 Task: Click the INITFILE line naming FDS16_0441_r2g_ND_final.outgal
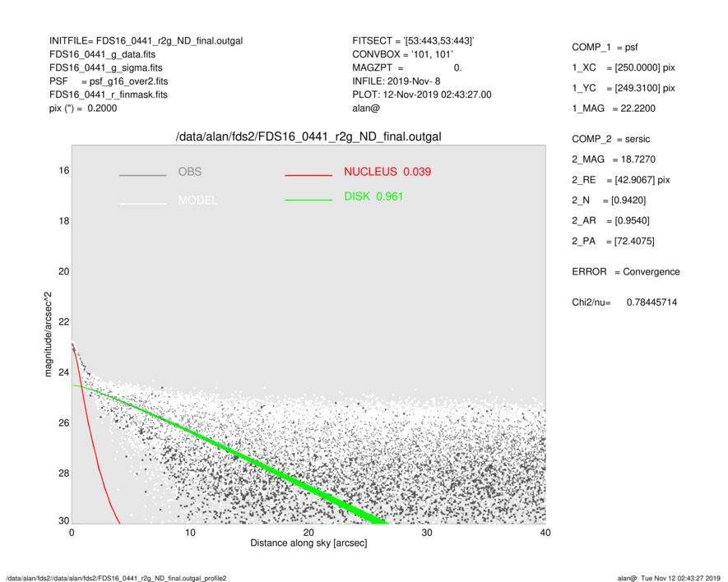click(x=146, y=41)
